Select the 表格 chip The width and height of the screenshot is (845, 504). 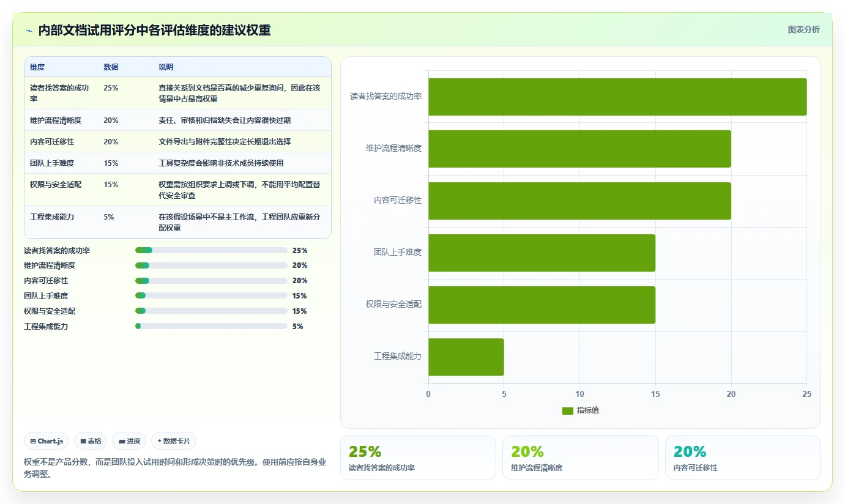91,441
